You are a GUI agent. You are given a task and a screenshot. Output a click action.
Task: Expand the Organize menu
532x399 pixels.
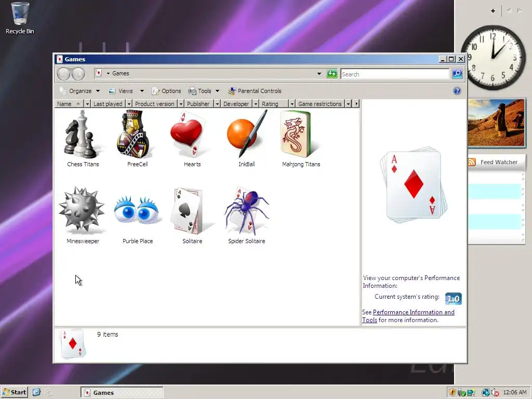coord(79,91)
